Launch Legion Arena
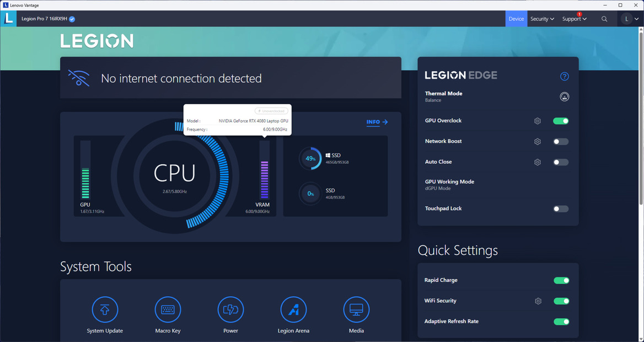Screen dimensions: 644x342 (x=293, y=309)
